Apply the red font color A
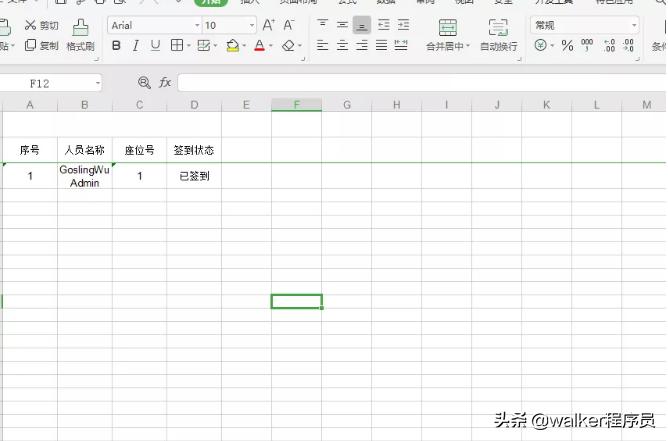668x441 pixels. pyautogui.click(x=259, y=46)
